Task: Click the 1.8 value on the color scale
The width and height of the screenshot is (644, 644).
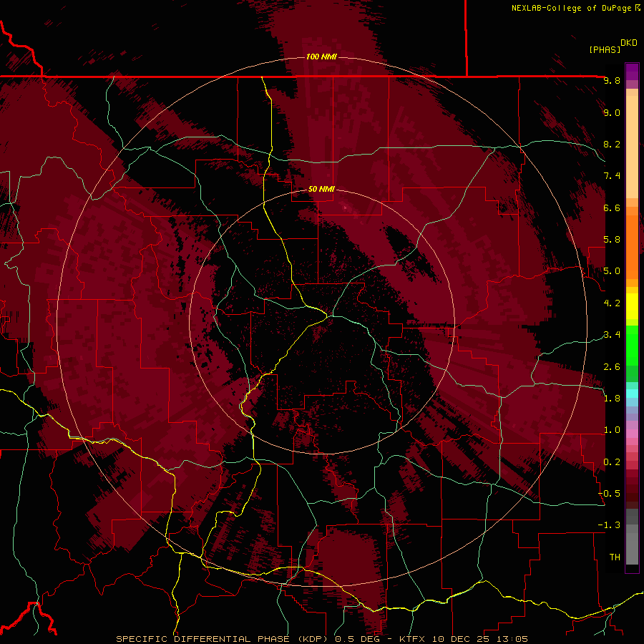Action: coord(612,399)
